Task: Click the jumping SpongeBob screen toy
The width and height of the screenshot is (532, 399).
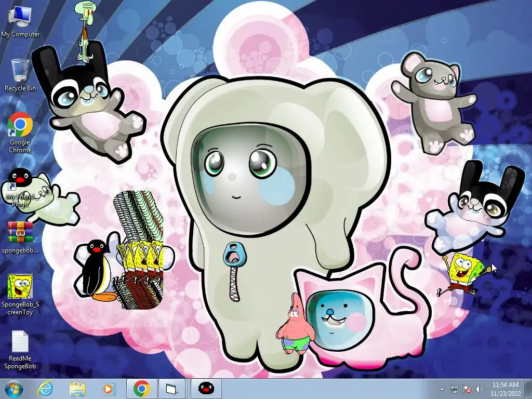Action: click(464, 274)
